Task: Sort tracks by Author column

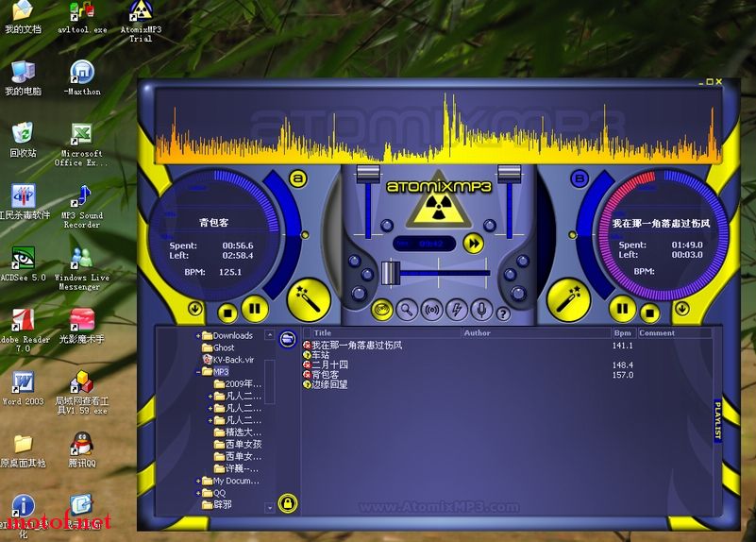Action: click(x=537, y=332)
